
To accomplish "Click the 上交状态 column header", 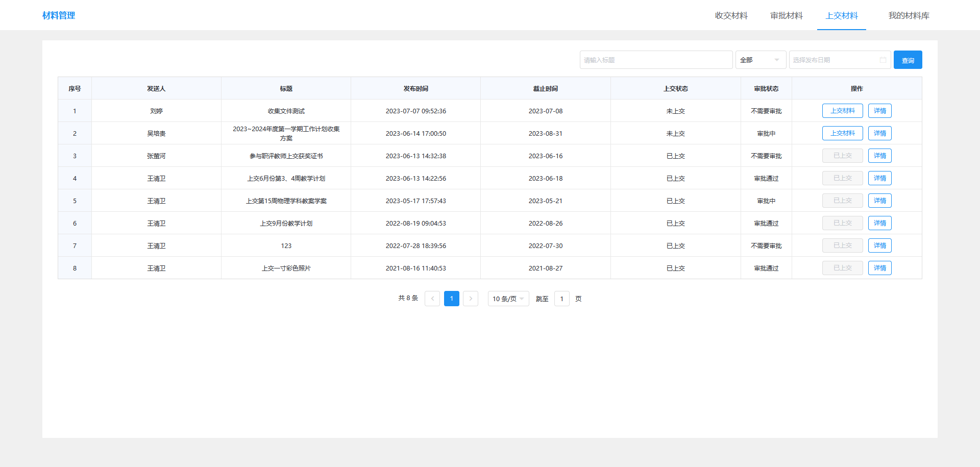I will tap(675, 88).
